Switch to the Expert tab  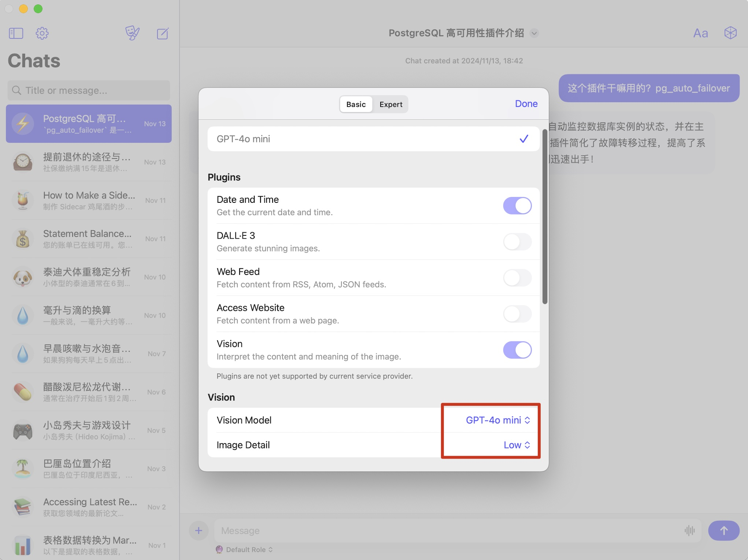[390, 105]
